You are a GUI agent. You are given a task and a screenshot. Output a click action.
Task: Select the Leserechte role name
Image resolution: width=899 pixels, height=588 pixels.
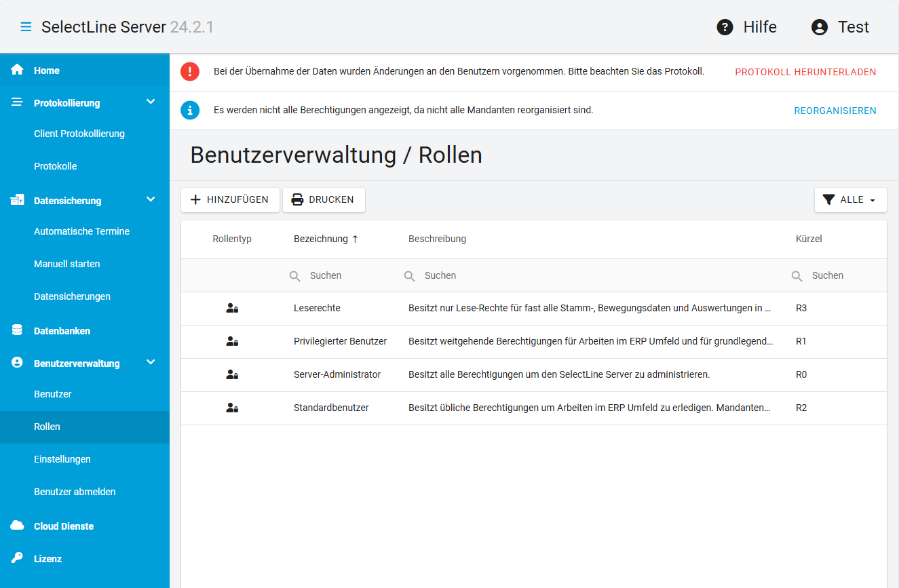[317, 308]
